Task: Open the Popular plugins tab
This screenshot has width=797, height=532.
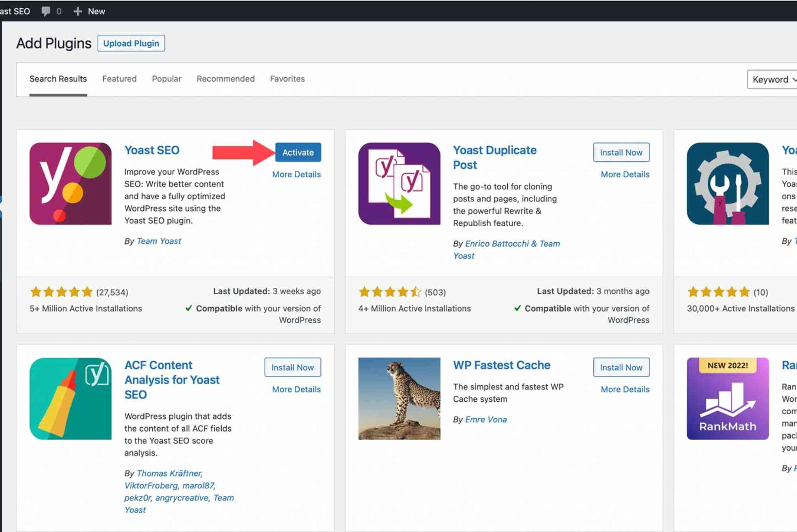Action: [166, 79]
